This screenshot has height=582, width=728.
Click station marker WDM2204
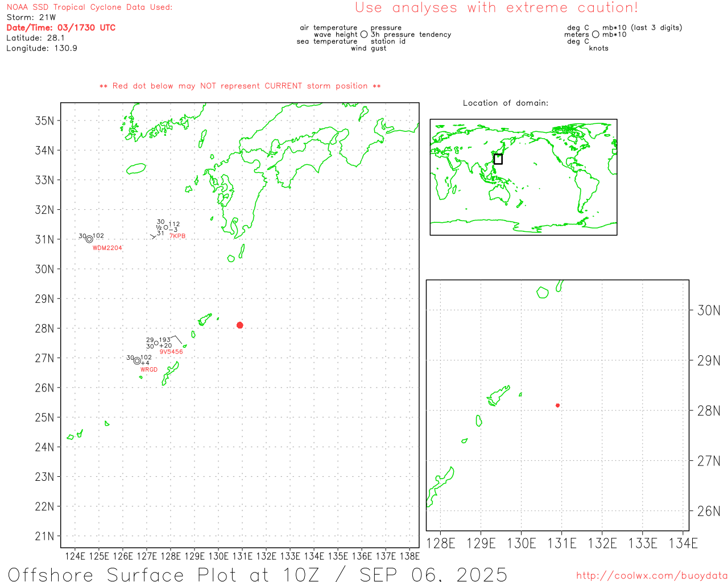pyautogui.click(x=89, y=239)
